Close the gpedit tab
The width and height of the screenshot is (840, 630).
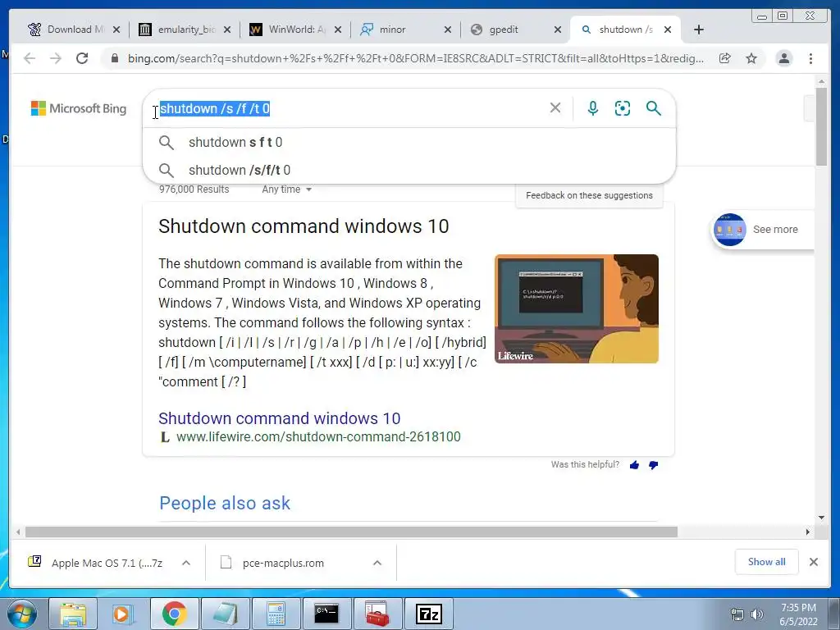[558, 30]
